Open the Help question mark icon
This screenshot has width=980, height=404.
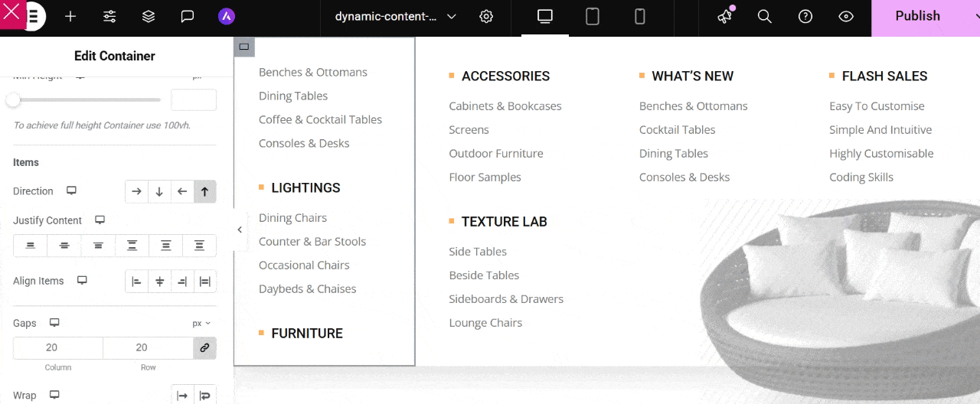pyautogui.click(x=805, y=17)
